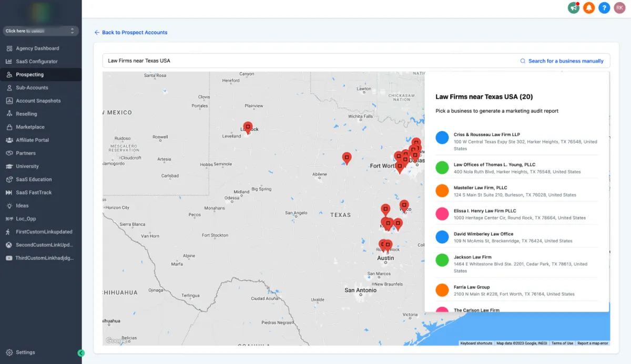Open Settings at sidebar bottom
Screen dimensions: 631x364
pos(25,352)
